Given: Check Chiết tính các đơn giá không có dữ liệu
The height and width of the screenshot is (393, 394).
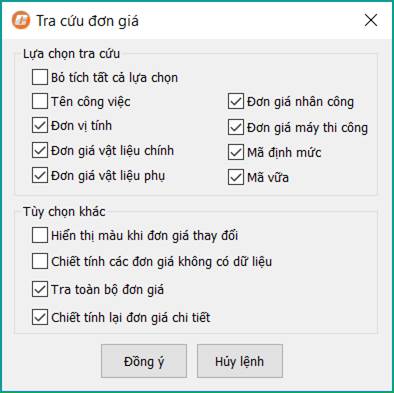Looking at the screenshot, I should click(x=40, y=261).
